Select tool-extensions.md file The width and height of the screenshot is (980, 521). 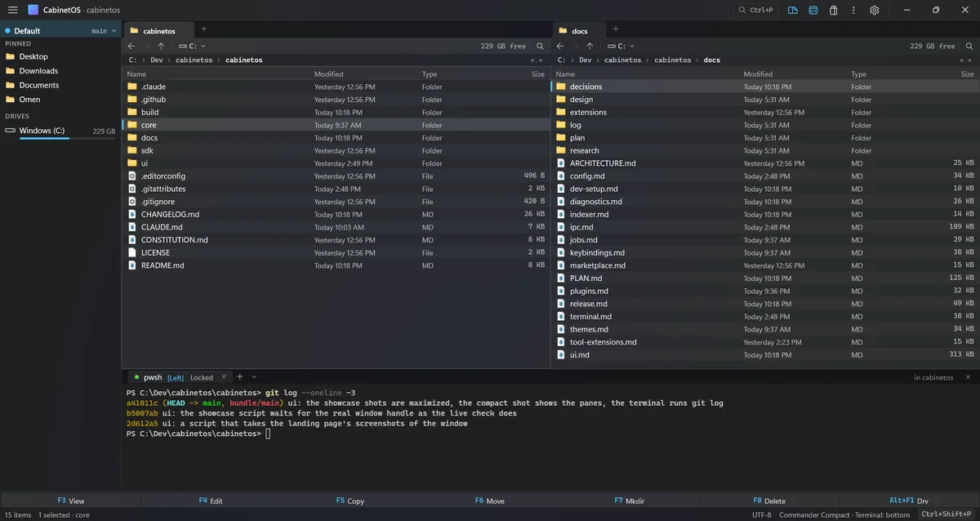765,342
